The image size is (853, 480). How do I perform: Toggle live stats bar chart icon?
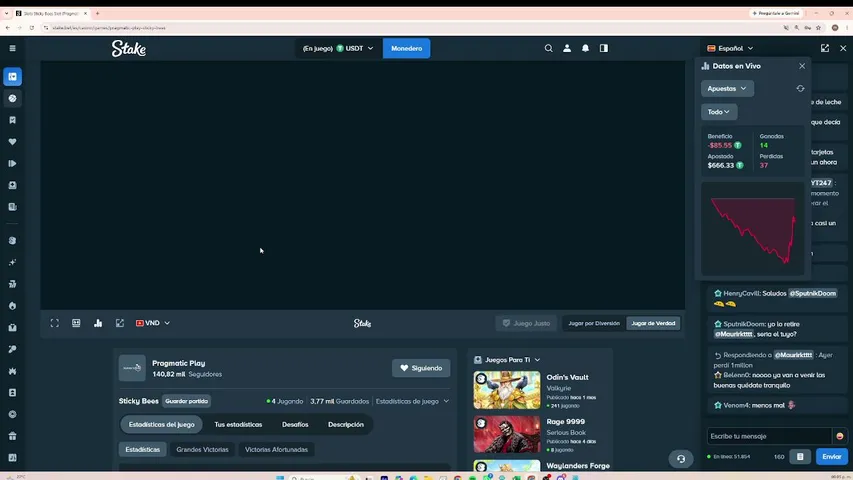click(x=98, y=323)
